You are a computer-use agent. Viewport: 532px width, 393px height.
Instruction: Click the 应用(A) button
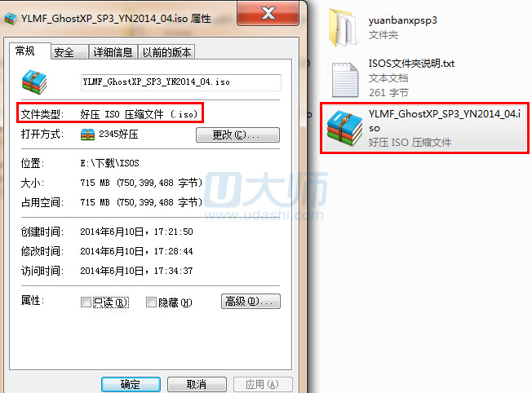click(263, 384)
